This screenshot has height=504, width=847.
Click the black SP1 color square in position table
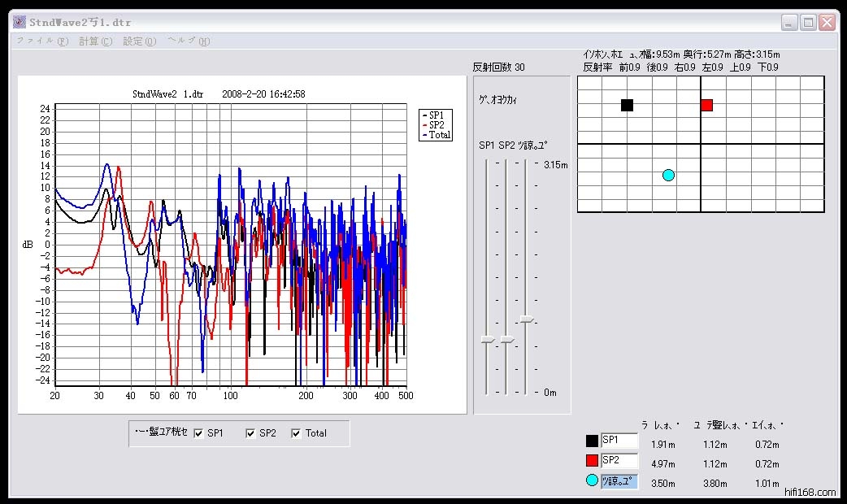pyautogui.click(x=592, y=441)
